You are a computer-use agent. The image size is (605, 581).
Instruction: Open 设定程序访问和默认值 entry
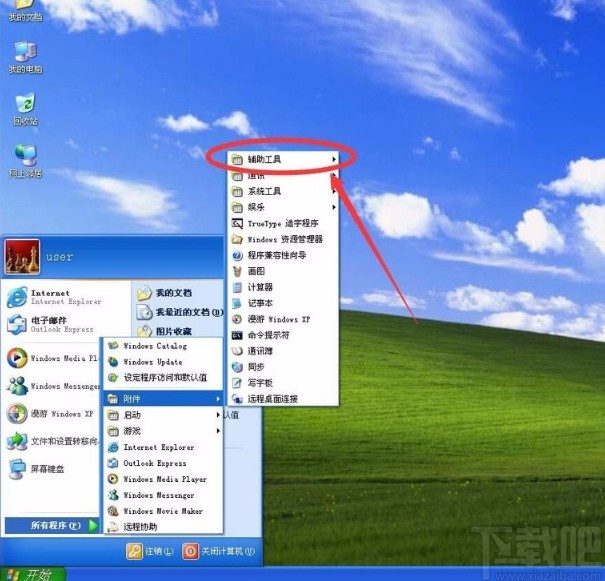163,377
